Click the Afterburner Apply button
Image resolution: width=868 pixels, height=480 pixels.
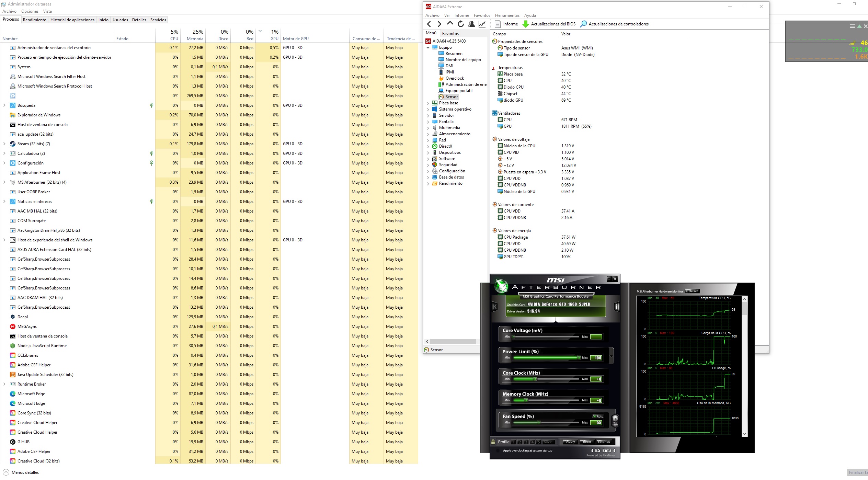[x=570, y=442]
